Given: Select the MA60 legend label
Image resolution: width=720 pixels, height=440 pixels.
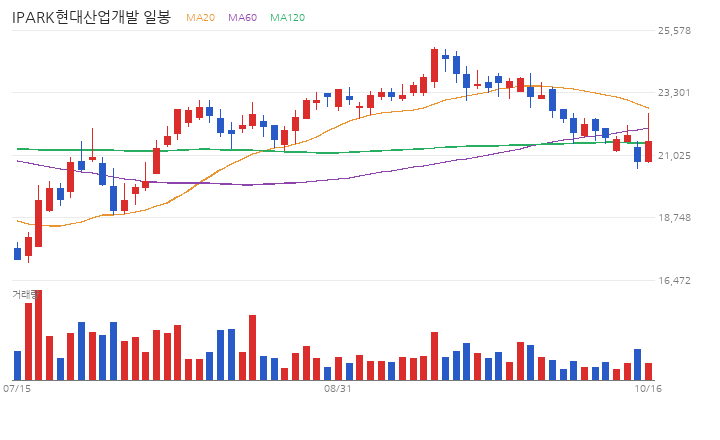Looking at the screenshot, I should tap(242, 17).
